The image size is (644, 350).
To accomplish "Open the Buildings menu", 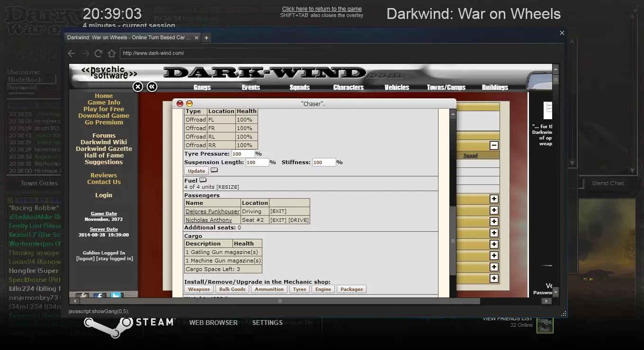I will tap(495, 87).
